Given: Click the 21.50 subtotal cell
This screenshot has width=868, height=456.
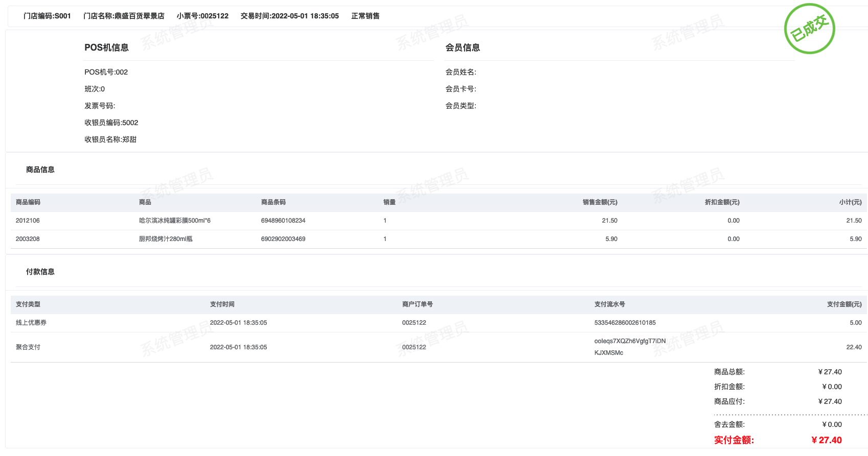Looking at the screenshot, I should pos(854,221).
